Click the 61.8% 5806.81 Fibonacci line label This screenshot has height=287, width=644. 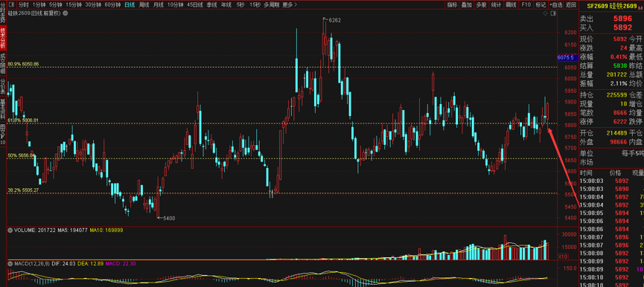(23, 120)
